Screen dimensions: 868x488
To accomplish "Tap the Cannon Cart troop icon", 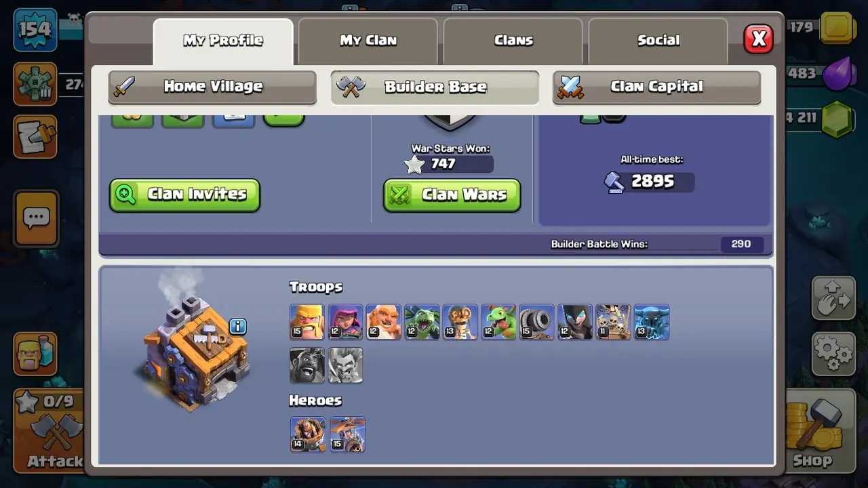I will coord(536,322).
